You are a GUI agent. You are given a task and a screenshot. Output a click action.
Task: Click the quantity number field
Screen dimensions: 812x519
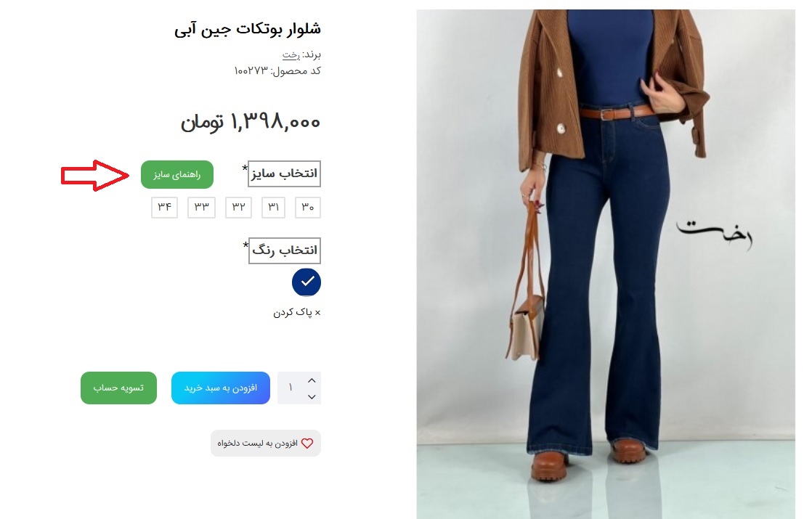tap(291, 388)
